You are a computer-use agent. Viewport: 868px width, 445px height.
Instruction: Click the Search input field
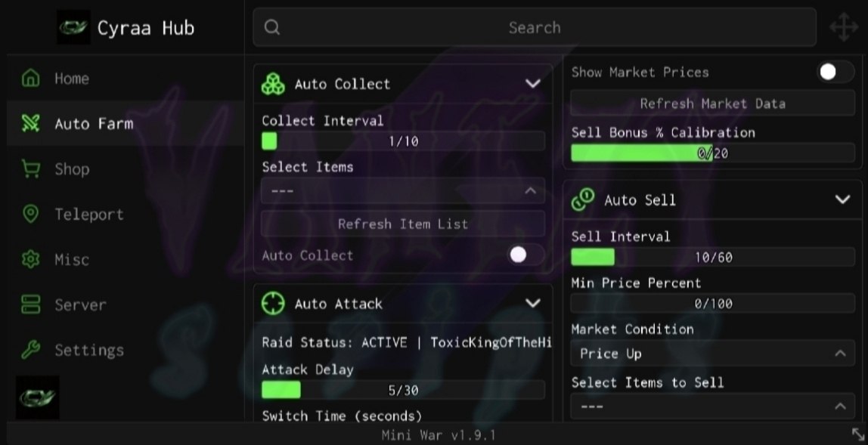click(x=535, y=27)
